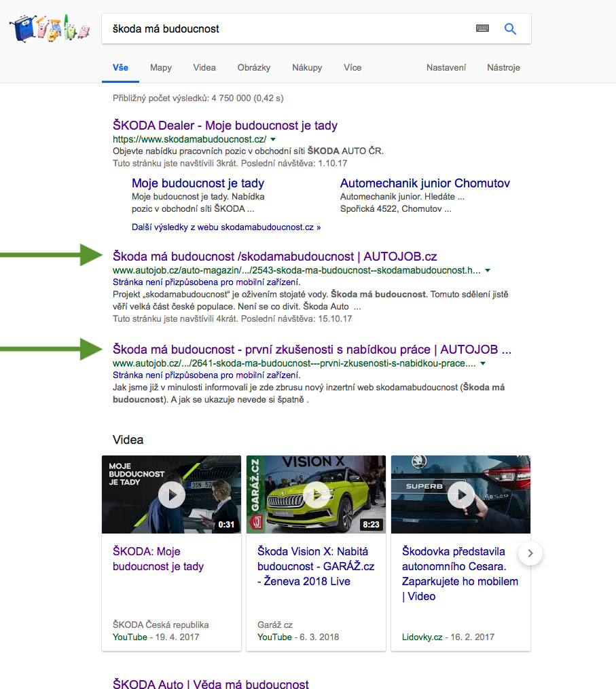Expand options arrow next to skodamabudoucnost.cz URL
Viewport: 616px width, 689px height.
(273, 139)
